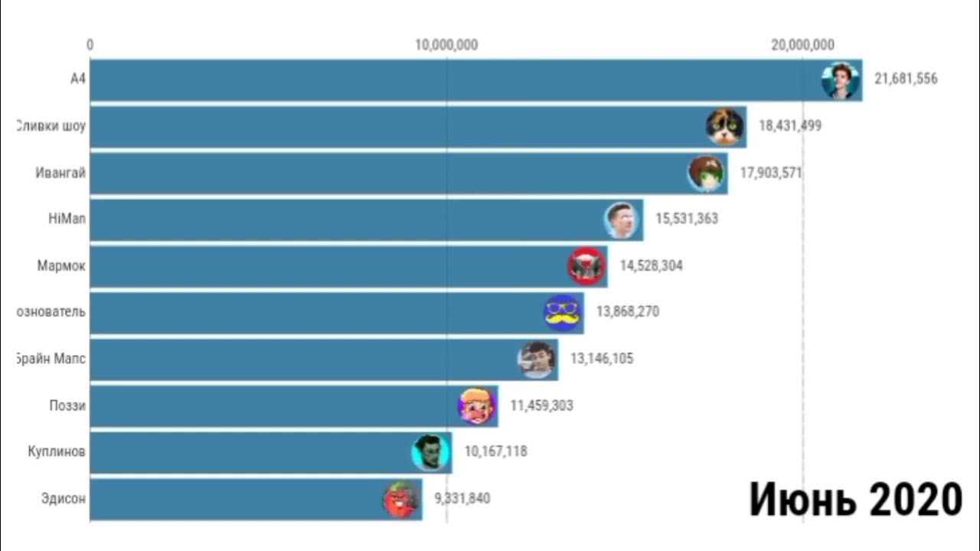
Task: Click the HiMan channel name label
Action: point(67,219)
